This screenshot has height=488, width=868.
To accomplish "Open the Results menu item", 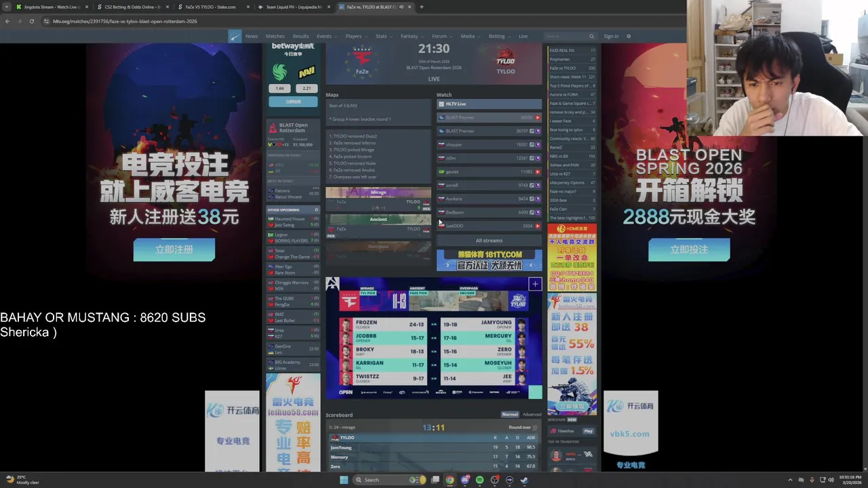I will [x=300, y=36].
